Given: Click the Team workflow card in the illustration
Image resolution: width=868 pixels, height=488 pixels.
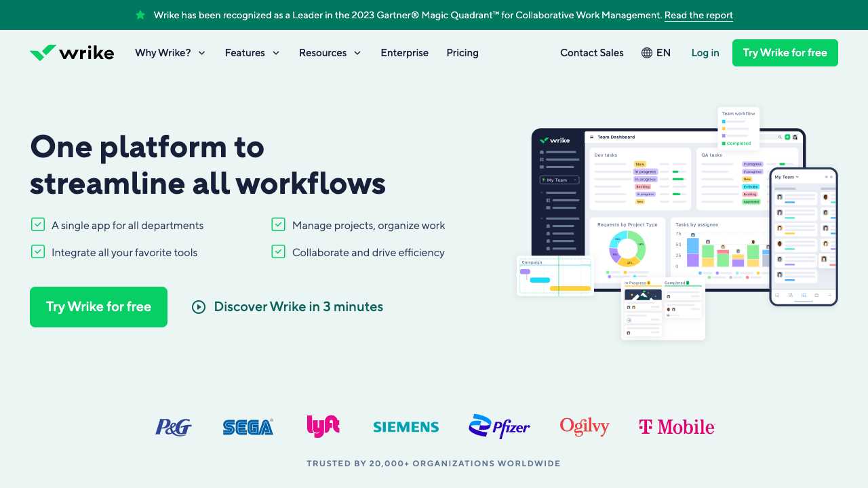Looking at the screenshot, I should click(738, 128).
